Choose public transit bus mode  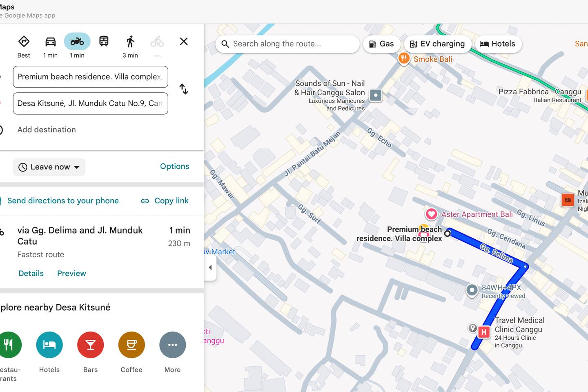[x=104, y=42]
